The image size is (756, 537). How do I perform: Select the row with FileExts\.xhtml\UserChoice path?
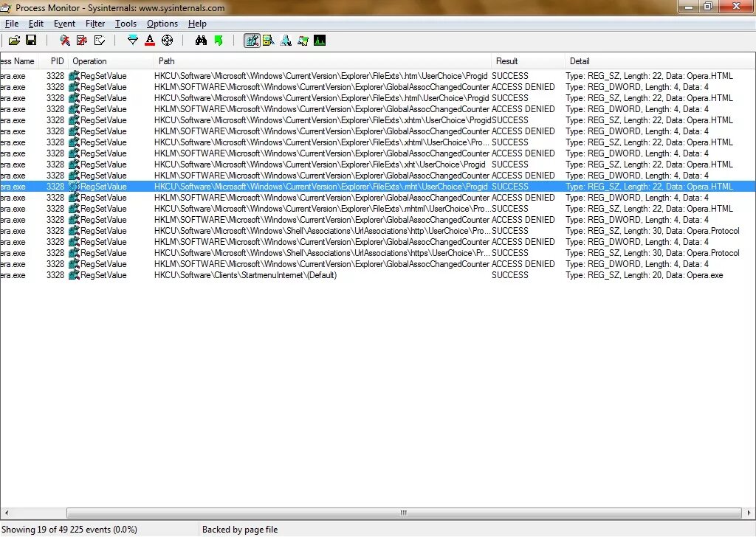(x=378, y=142)
